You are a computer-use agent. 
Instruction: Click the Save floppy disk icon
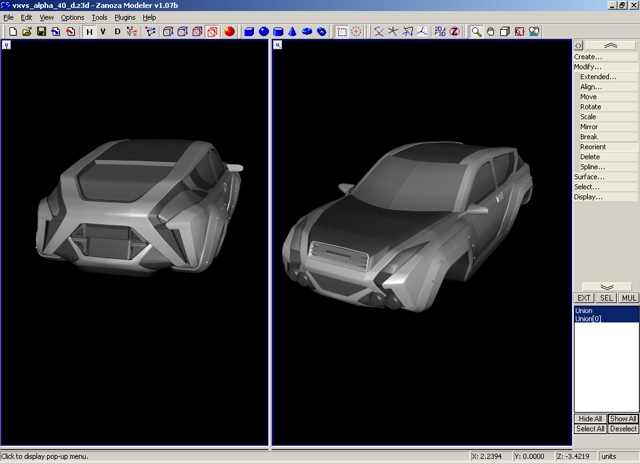[41, 32]
